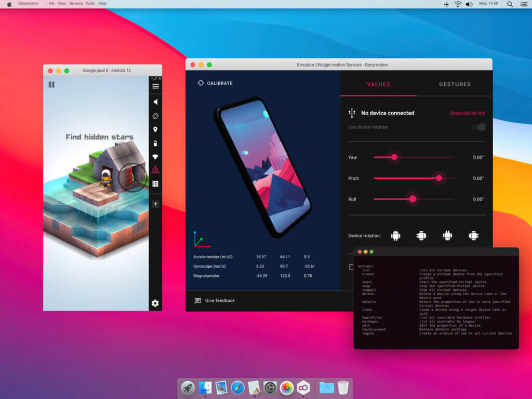The image size is (532, 399).
Task: Open the device ID widget icon
Action: (x=155, y=184)
